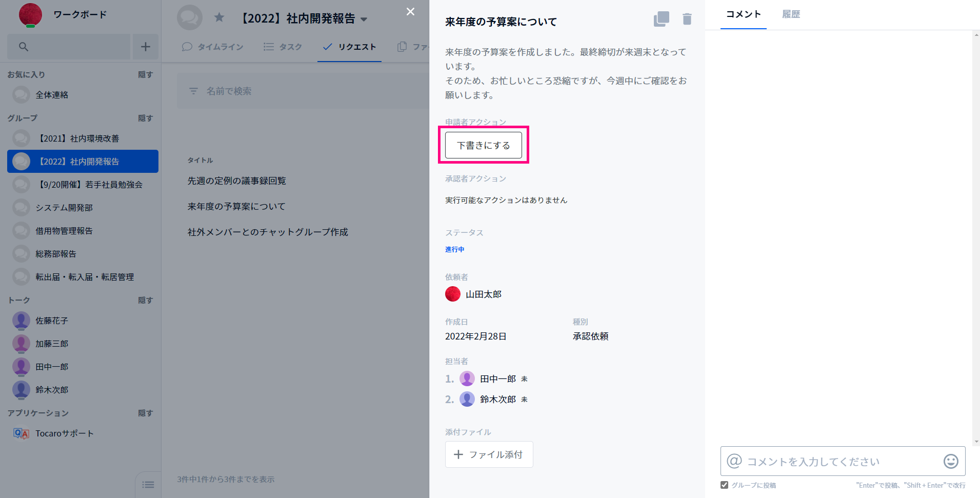Open the 【2022】社内開発報告 title dropdown arrow

click(364, 19)
